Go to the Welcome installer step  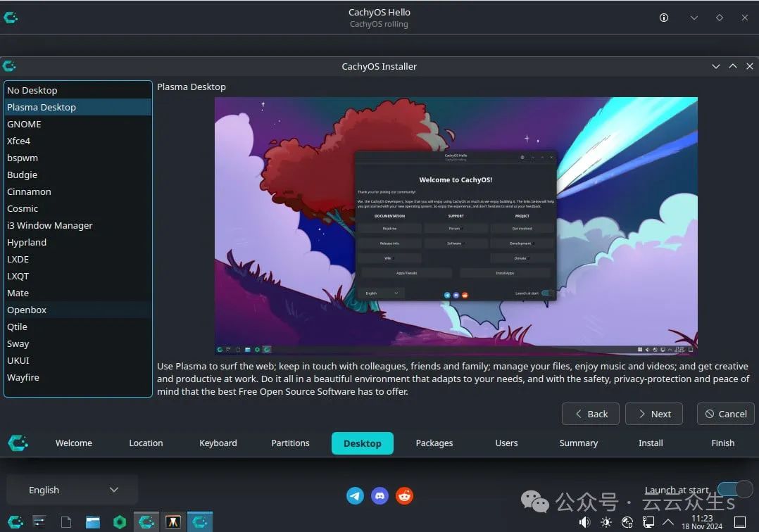click(x=73, y=443)
